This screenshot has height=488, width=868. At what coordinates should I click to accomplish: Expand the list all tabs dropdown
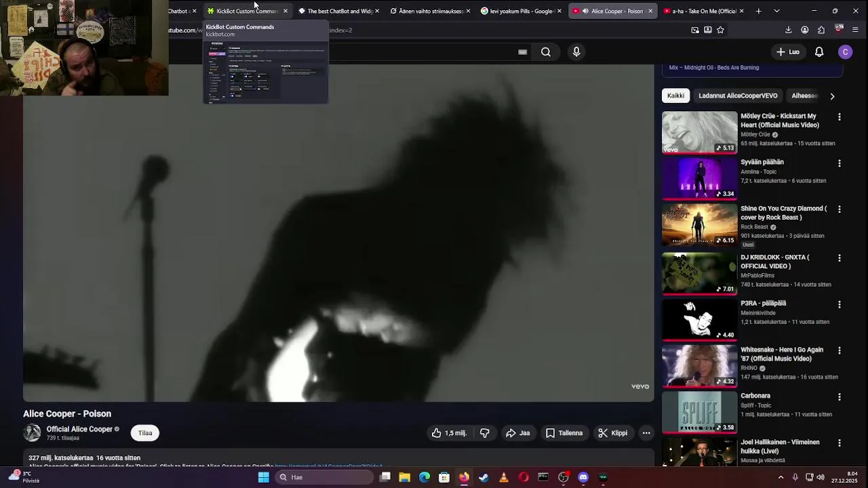tap(776, 11)
